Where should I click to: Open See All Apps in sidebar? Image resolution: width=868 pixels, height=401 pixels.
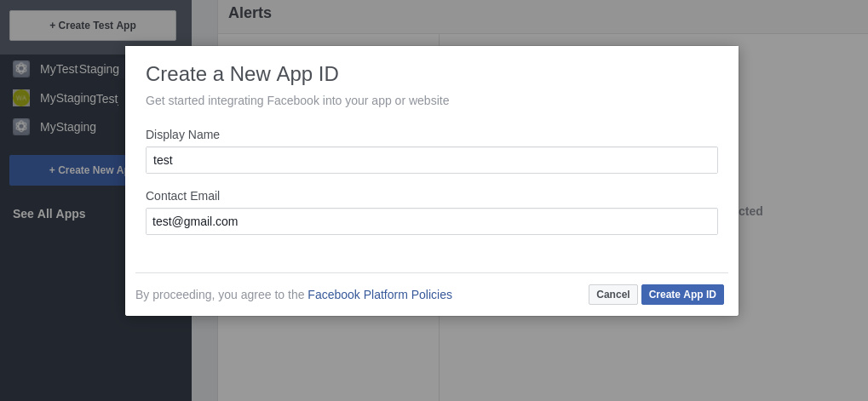[x=49, y=214]
